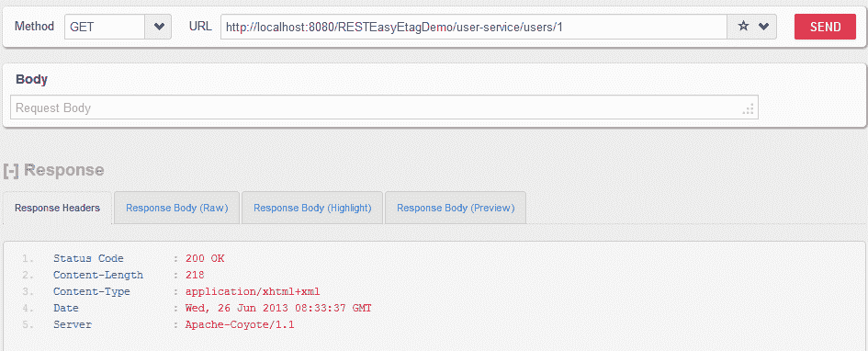Click the 'Response' heading text

tap(63, 170)
